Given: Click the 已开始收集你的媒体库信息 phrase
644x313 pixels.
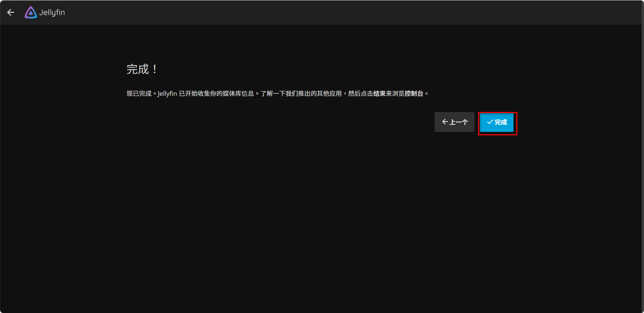Looking at the screenshot, I should [216, 93].
